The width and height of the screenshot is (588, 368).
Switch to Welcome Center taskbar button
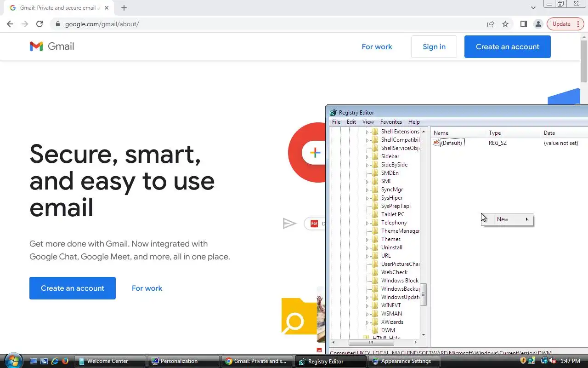pyautogui.click(x=110, y=362)
